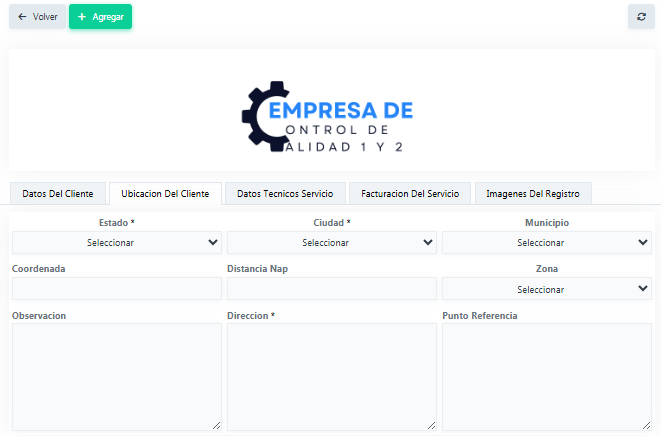Viewport: 661px width, 436px height.
Task: Switch to Datos Del Cliente tab
Action: (x=58, y=193)
